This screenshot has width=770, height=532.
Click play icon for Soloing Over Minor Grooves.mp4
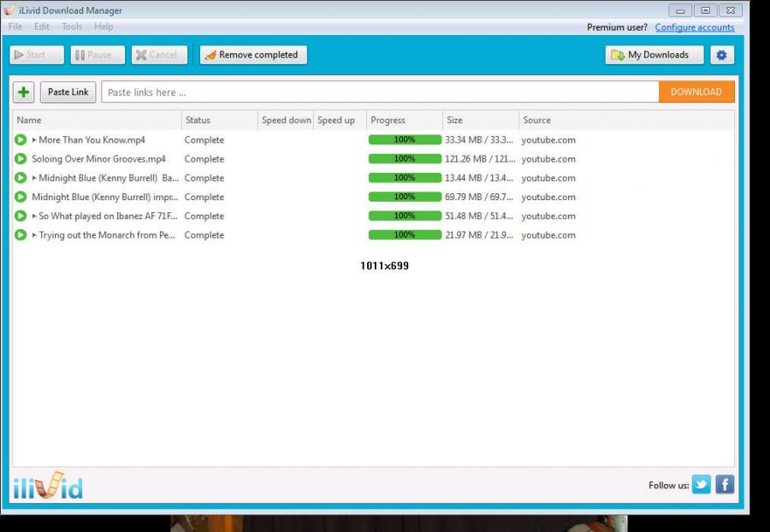tap(21, 159)
